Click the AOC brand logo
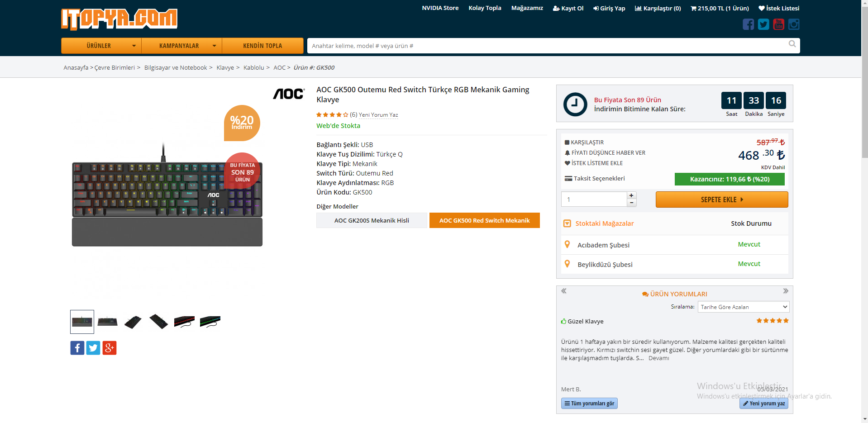 (289, 94)
